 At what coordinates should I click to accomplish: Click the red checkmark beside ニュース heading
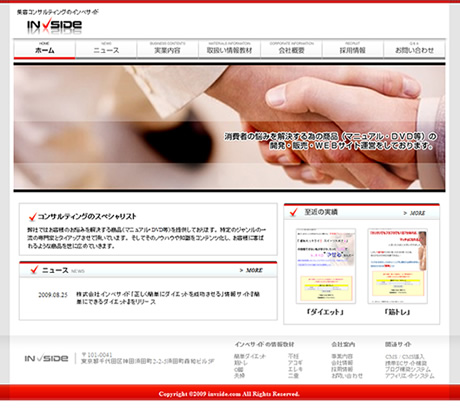(34, 270)
